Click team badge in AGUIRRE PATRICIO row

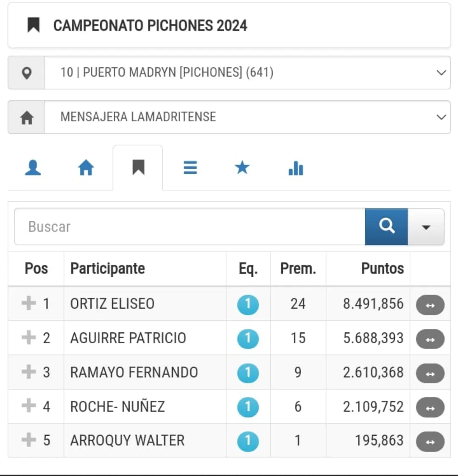tap(248, 339)
